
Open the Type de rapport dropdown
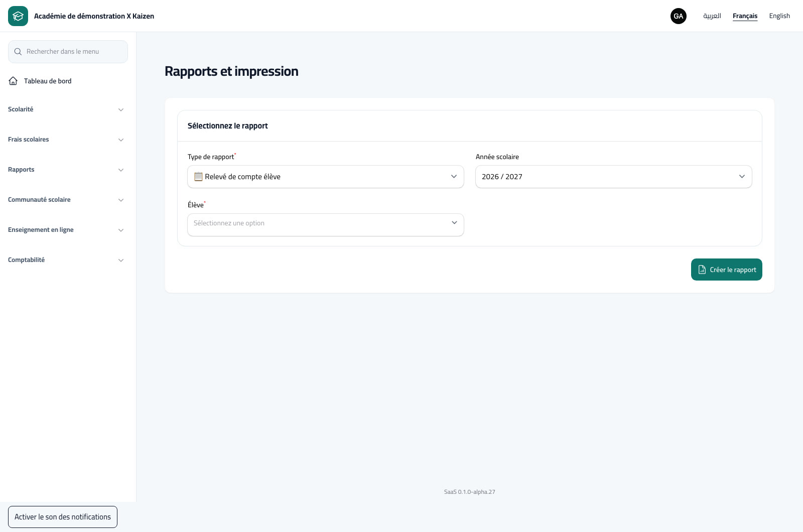[x=326, y=177]
